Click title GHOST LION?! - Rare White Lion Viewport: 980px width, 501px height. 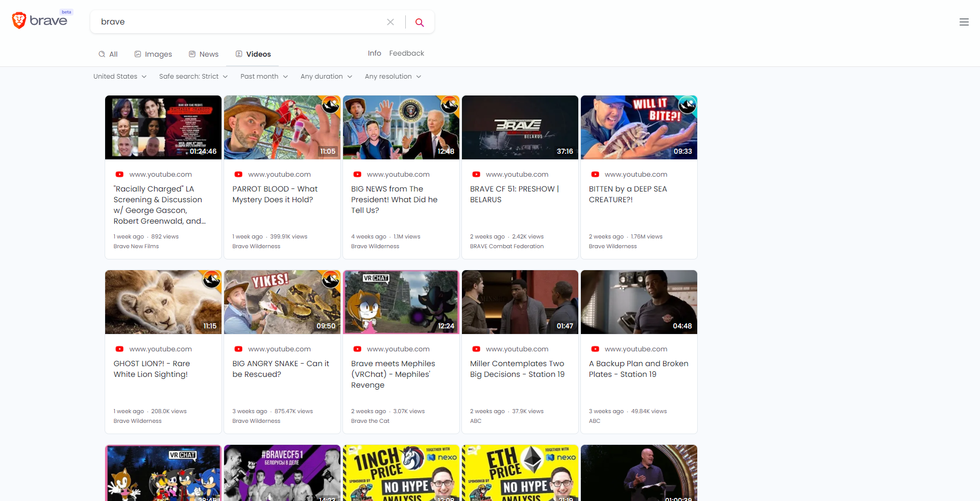[x=152, y=369]
